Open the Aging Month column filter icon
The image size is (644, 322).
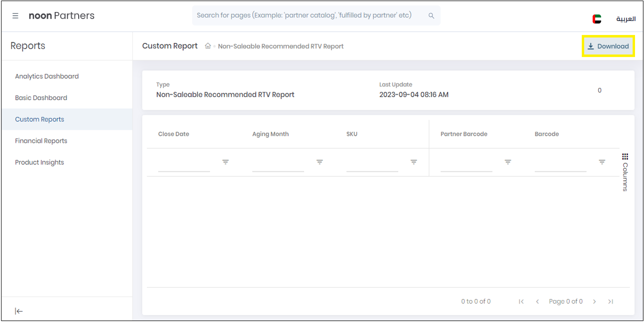point(320,162)
